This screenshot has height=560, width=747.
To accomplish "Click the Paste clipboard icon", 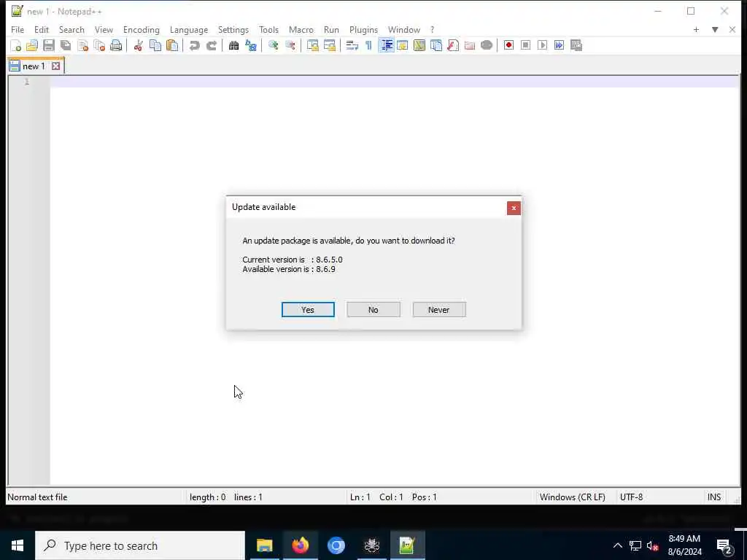I will pos(172,45).
